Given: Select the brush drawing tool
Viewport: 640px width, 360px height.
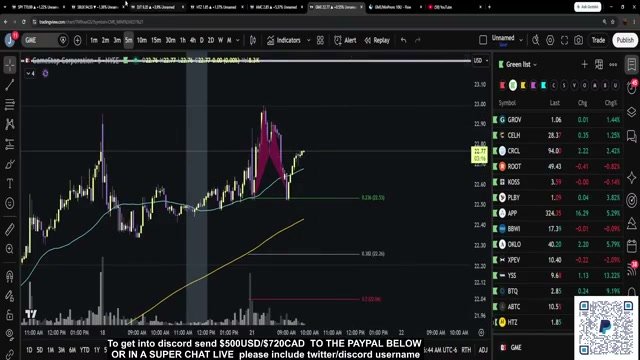Looking at the screenshot, I should 10,164.
